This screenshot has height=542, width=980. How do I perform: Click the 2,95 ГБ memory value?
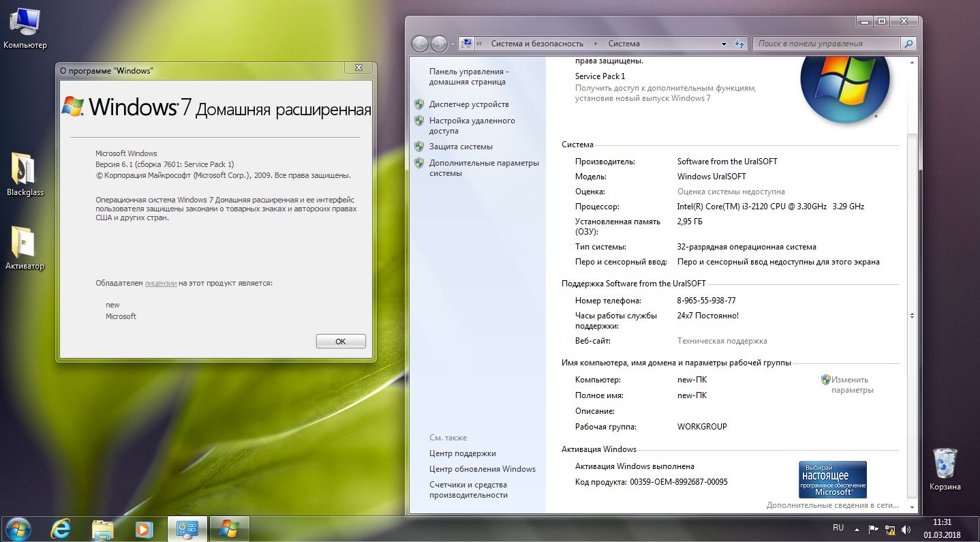690,222
